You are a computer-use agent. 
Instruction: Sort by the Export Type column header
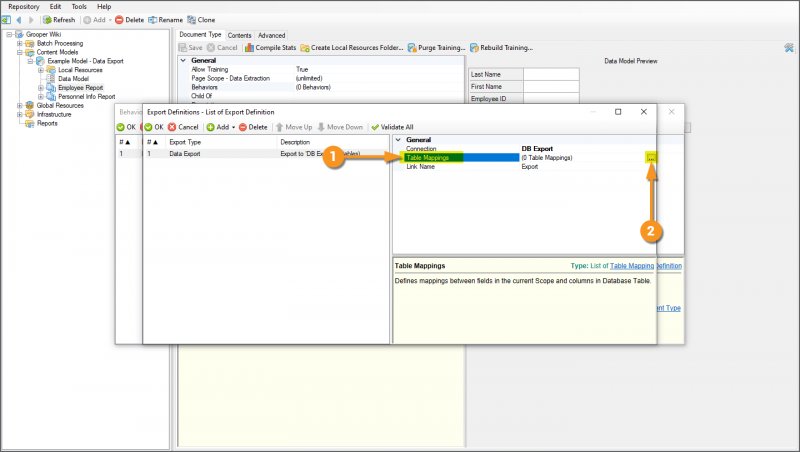pos(221,142)
